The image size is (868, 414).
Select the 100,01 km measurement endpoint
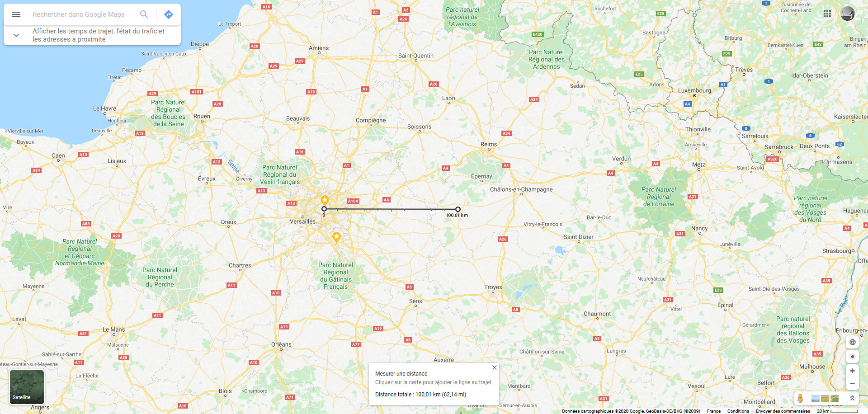click(458, 209)
